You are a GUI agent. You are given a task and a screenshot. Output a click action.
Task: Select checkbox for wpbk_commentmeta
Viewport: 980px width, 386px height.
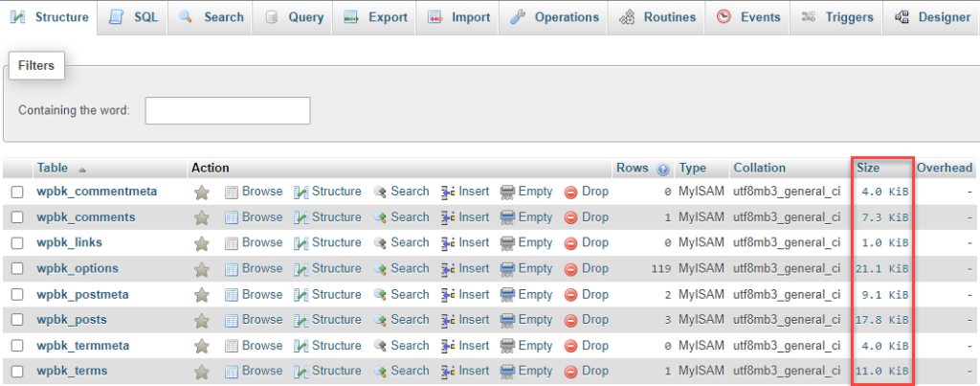tap(17, 193)
